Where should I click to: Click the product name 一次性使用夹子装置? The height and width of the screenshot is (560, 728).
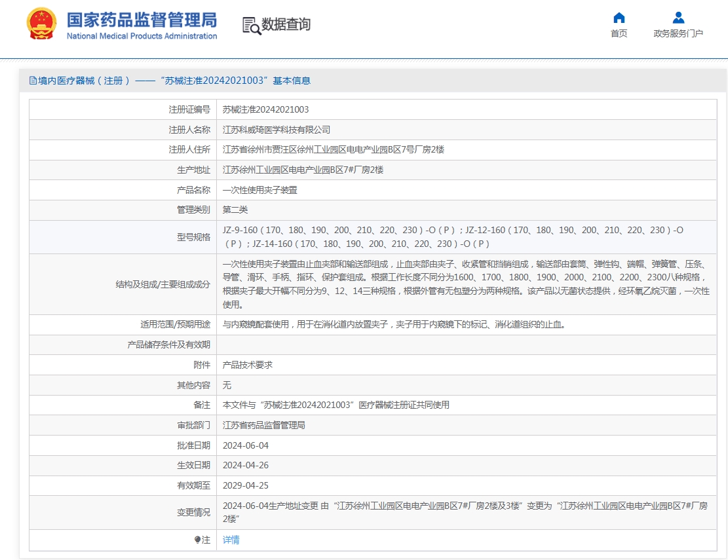[x=259, y=190]
